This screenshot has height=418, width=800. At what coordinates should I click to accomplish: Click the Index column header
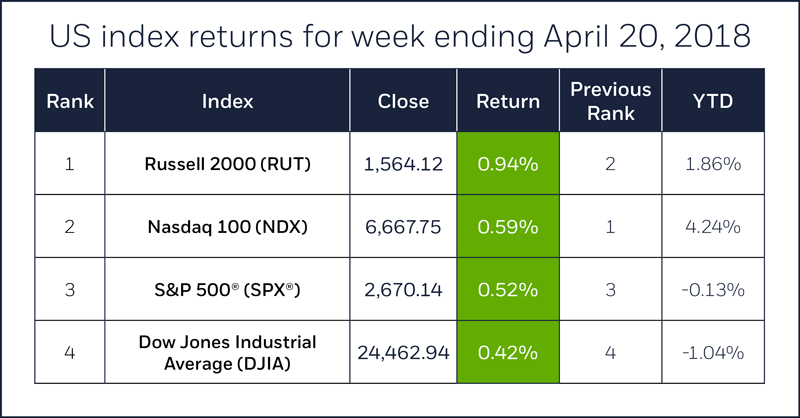(x=228, y=101)
